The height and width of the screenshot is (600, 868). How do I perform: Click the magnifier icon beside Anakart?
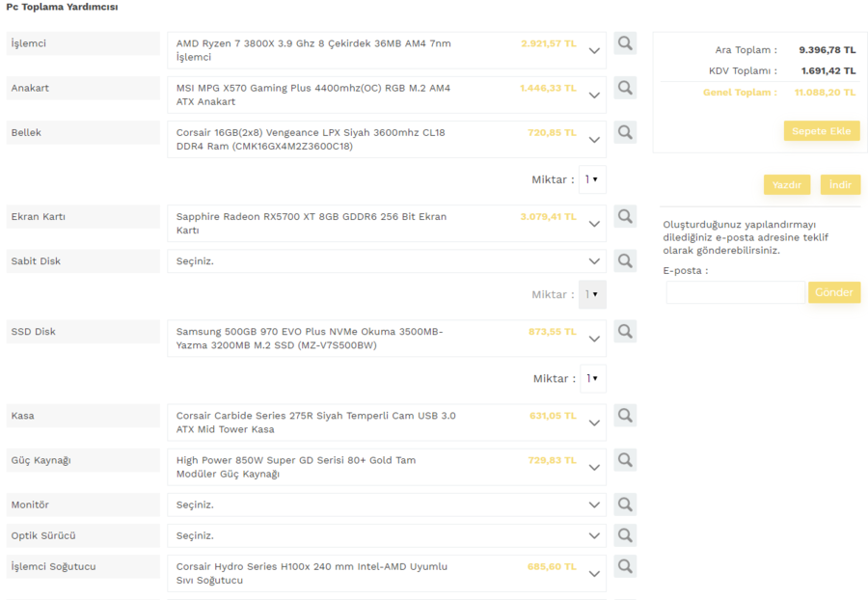click(x=625, y=88)
